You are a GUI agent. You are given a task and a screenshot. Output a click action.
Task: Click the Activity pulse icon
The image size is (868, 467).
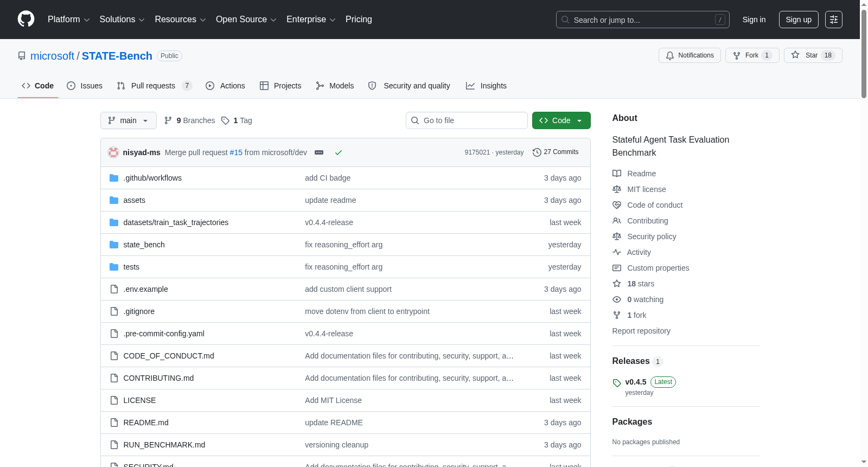pyautogui.click(x=617, y=252)
